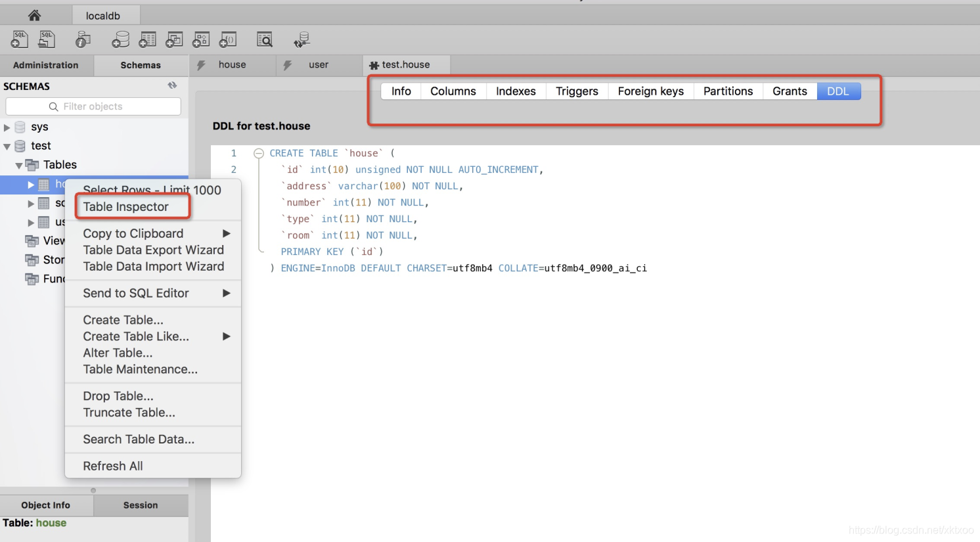980x542 pixels.
Task: Open an SQL script file icon
Action: click(47, 40)
